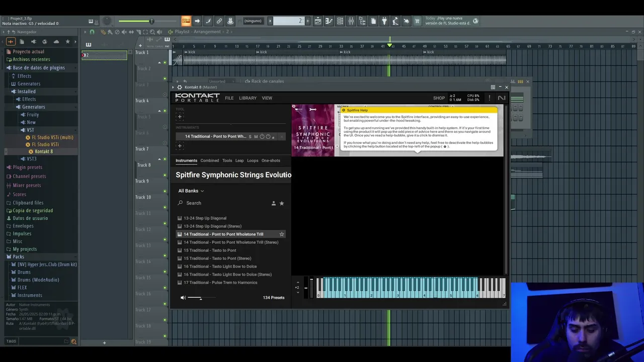This screenshot has height=362, width=644.
Task: Select the pencil draw tool in playlist
Action: (103, 32)
